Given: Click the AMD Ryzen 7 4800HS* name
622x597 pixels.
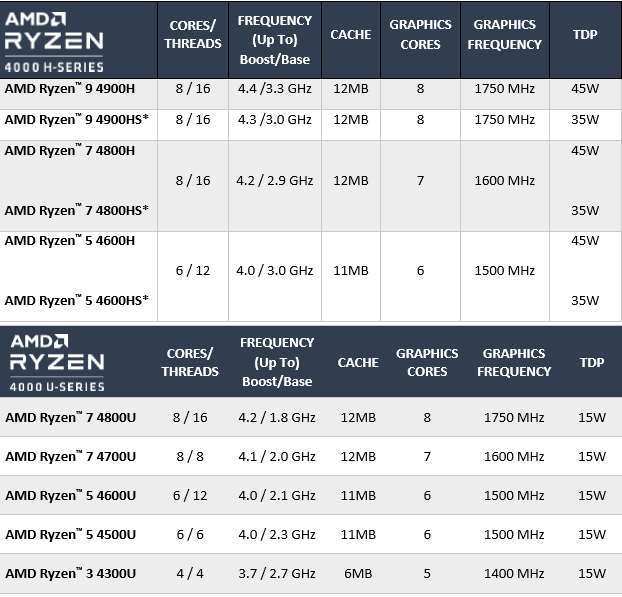Looking at the screenshot, I should (77, 210).
